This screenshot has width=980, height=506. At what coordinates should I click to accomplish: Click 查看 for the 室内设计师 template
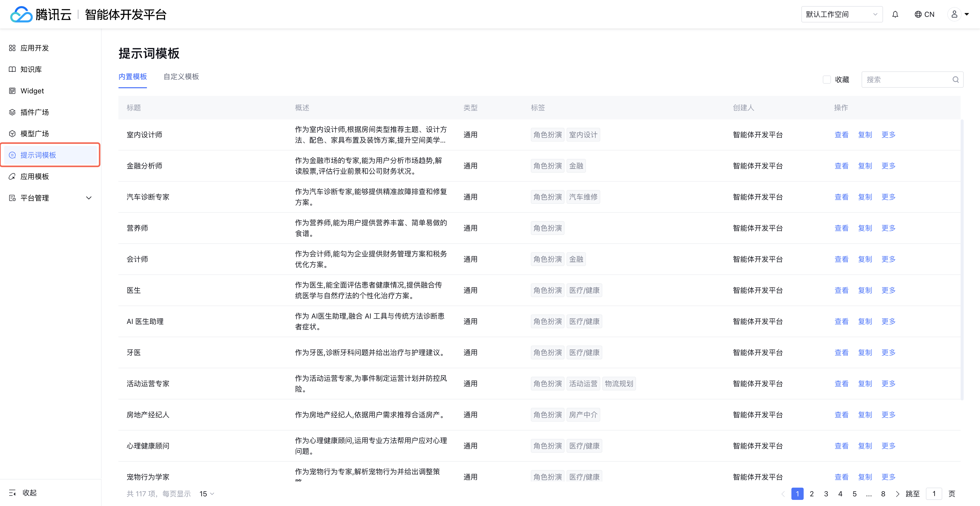[841, 135]
